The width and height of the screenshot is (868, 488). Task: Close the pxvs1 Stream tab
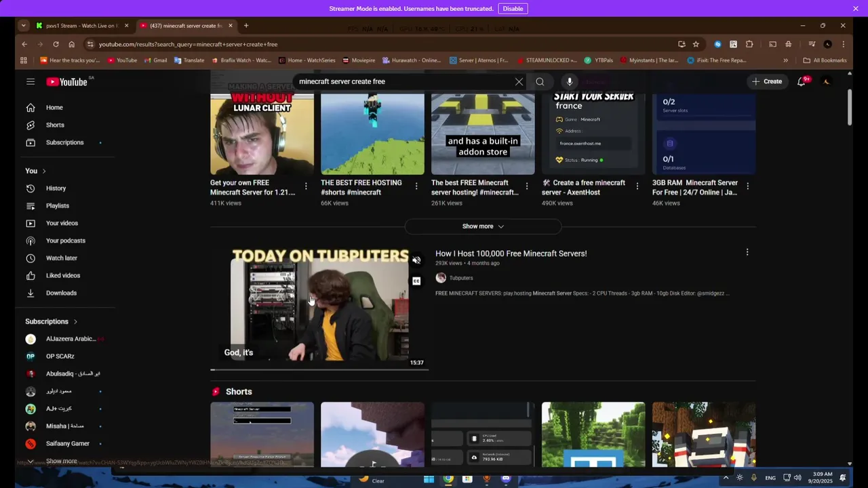126,26
